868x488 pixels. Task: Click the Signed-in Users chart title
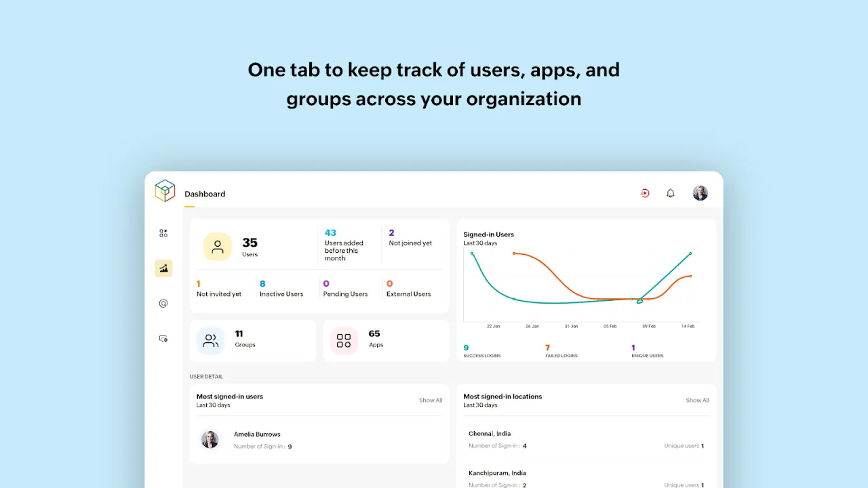pos(489,235)
